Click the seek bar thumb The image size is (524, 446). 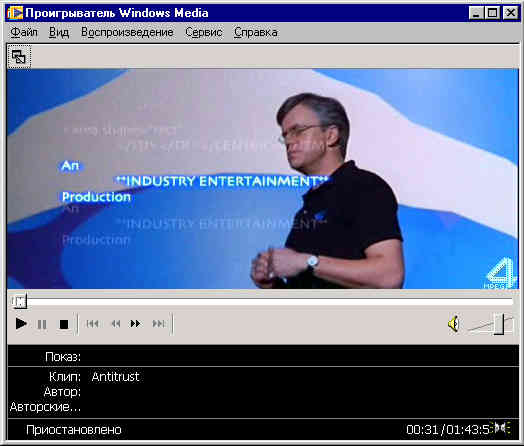tap(19, 302)
